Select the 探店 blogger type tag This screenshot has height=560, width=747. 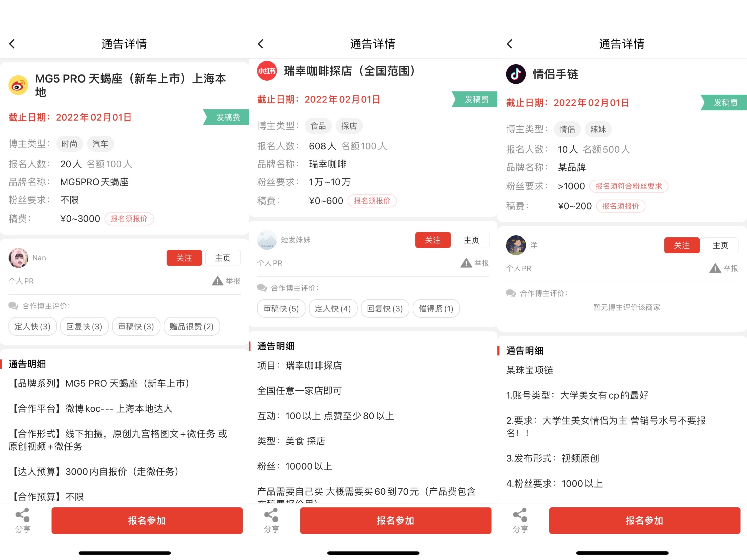(x=349, y=126)
